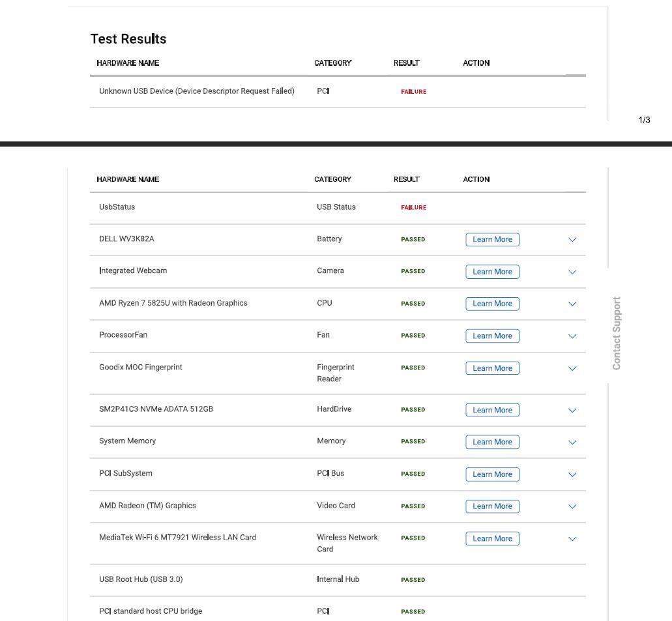The height and width of the screenshot is (621, 672).
Task: Click the UsbStatus hardware name row
Action: 117,207
